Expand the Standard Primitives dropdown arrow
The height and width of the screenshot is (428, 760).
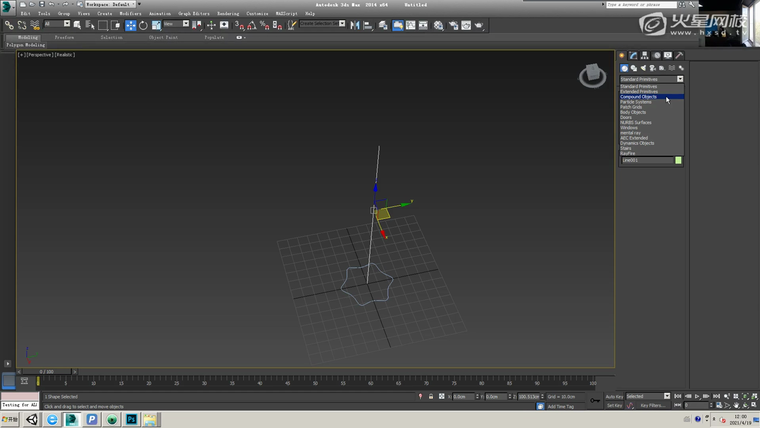[x=680, y=79]
